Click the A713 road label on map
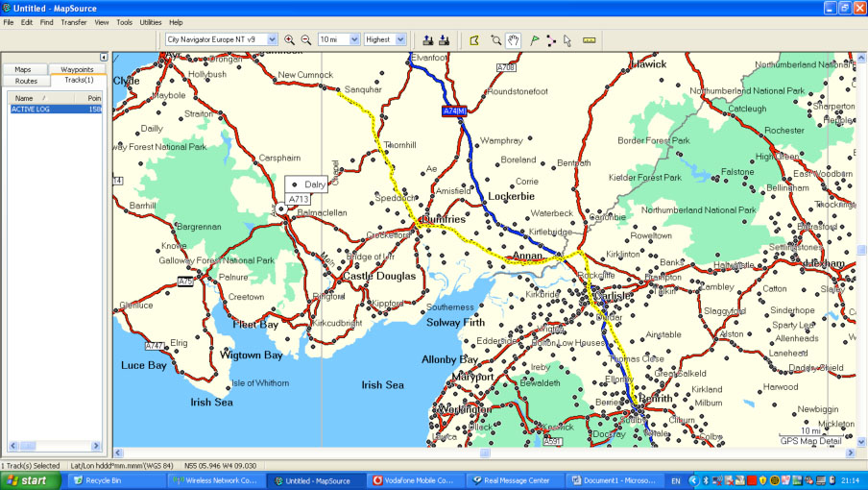 point(299,199)
